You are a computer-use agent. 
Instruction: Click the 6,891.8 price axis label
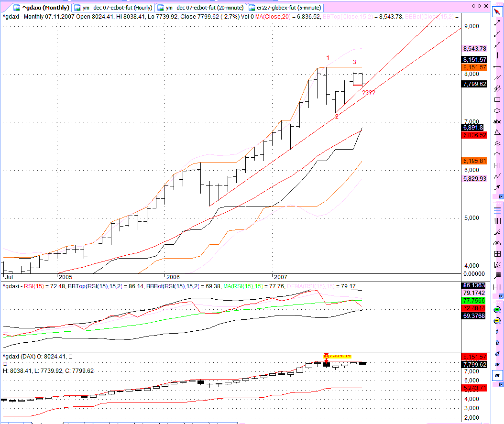point(473,128)
